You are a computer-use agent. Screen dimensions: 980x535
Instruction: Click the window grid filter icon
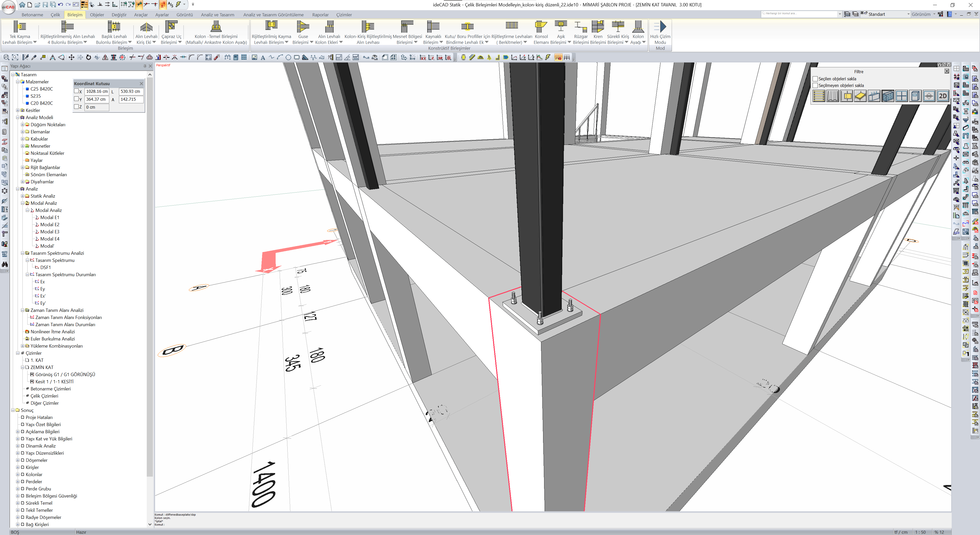click(x=901, y=96)
